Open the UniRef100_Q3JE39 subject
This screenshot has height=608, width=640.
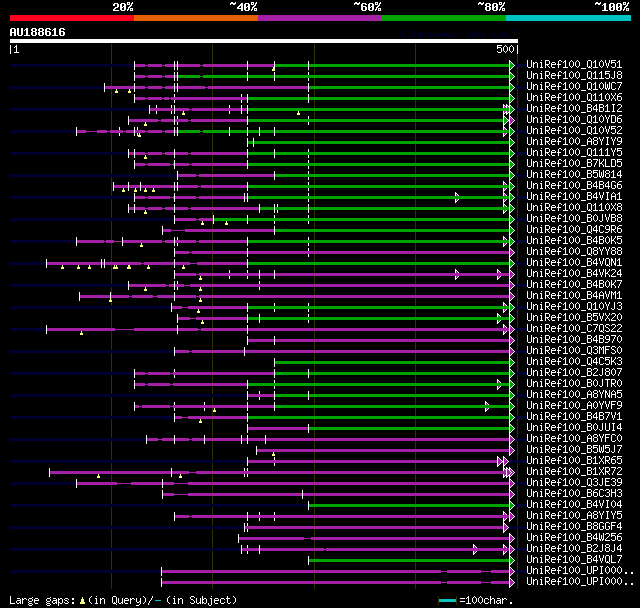pos(574,483)
